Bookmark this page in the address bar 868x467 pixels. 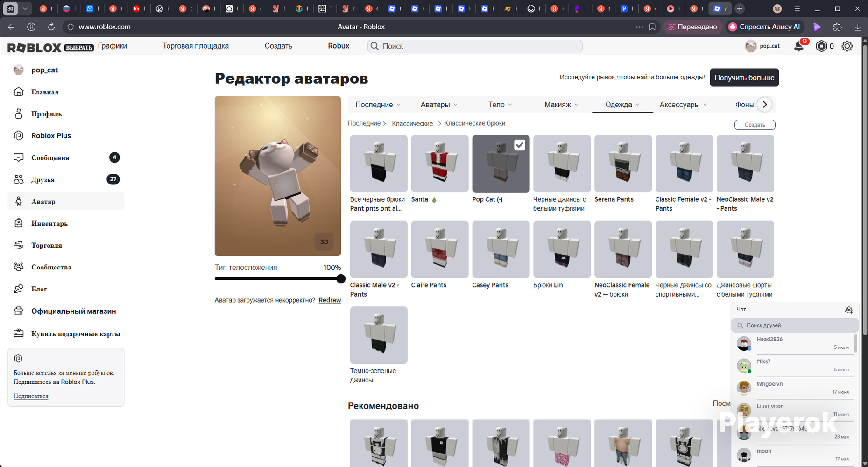[x=652, y=27]
